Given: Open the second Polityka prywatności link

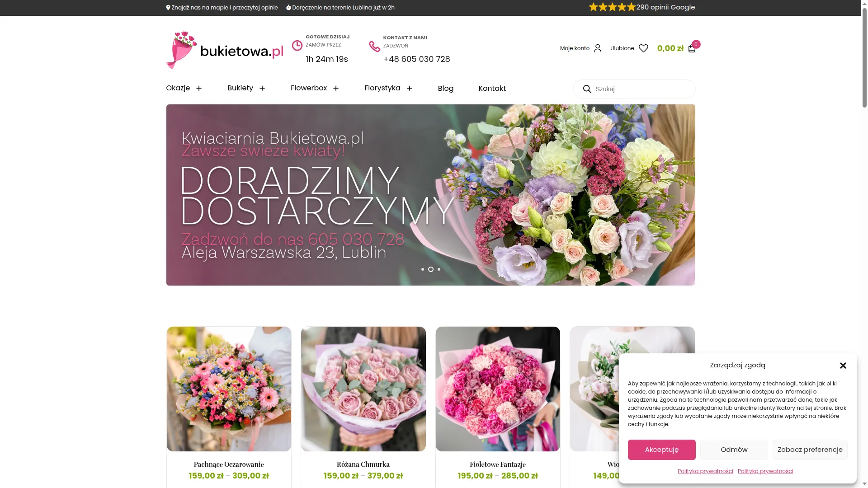Looking at the screenshot, I should point(765,471).
